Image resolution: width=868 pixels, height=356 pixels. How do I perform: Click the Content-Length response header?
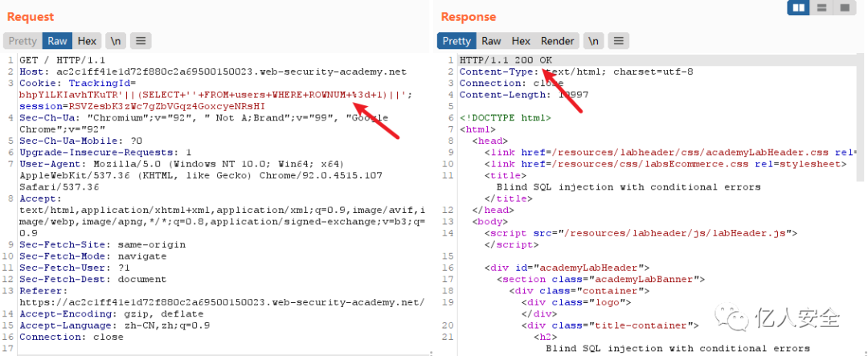click(x=524, y=95)
